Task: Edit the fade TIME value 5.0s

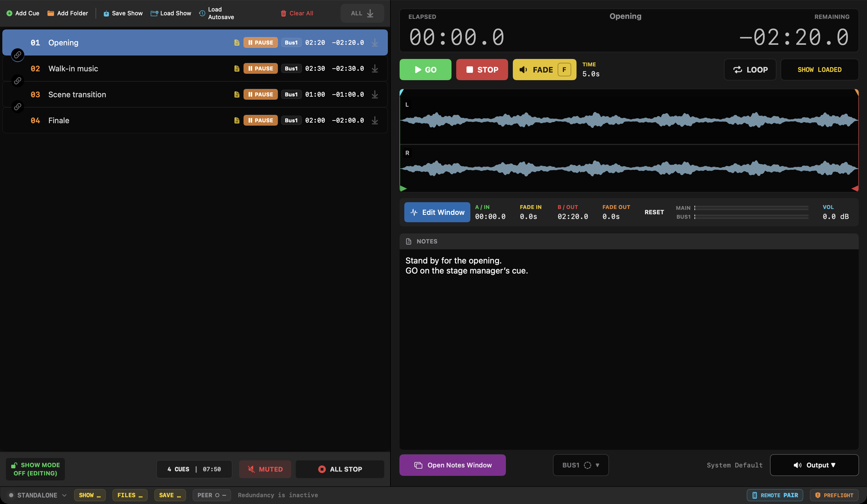Action: 591,74
